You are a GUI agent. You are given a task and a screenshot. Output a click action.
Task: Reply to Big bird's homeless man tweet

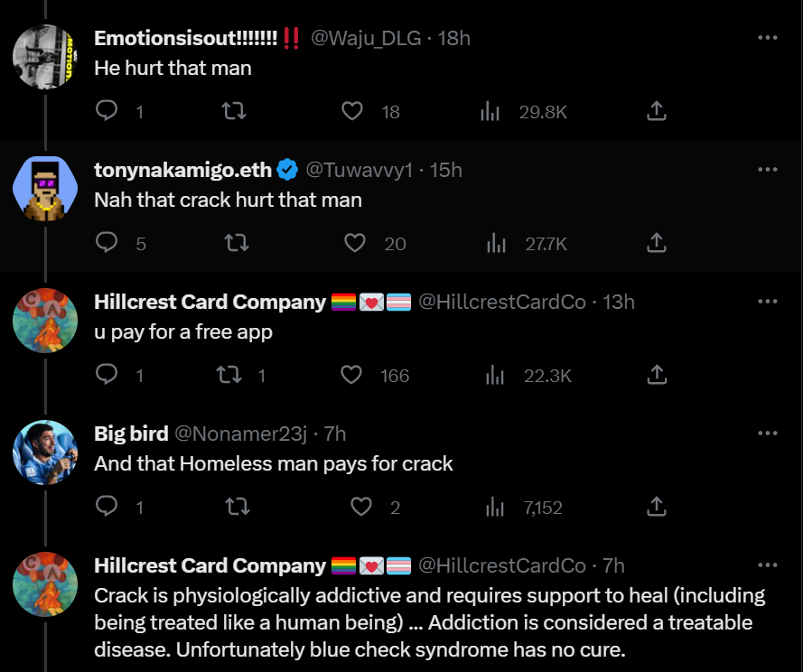coord(107,507)
